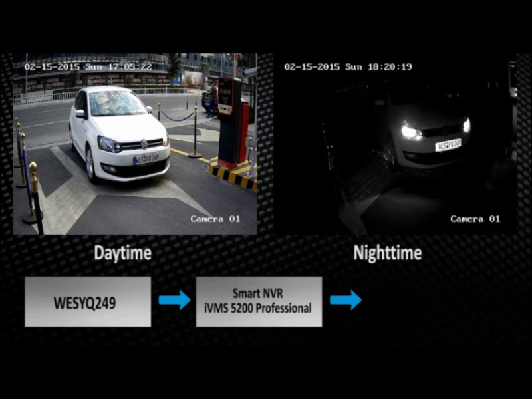Screen dimensions: 532x399
Task: Click the 18:20:19 timestamp in the nighttime feed
Action: 390,67
